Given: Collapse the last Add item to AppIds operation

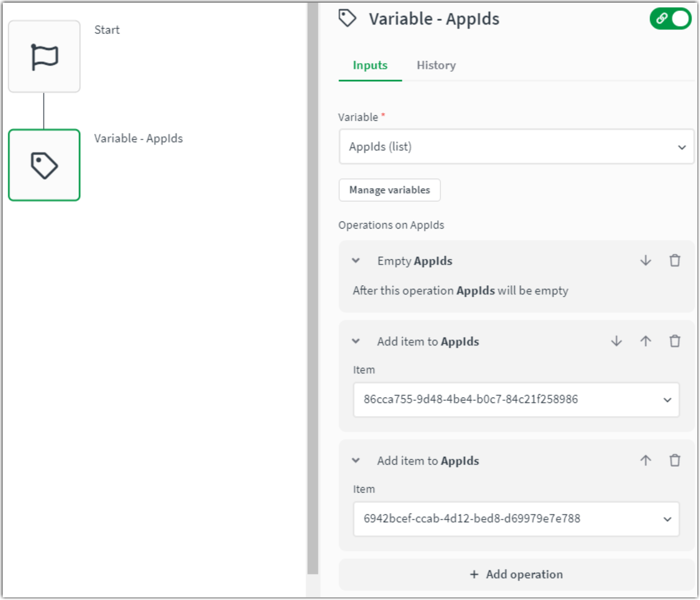Looking at the screenshot, I should [356, 461].
